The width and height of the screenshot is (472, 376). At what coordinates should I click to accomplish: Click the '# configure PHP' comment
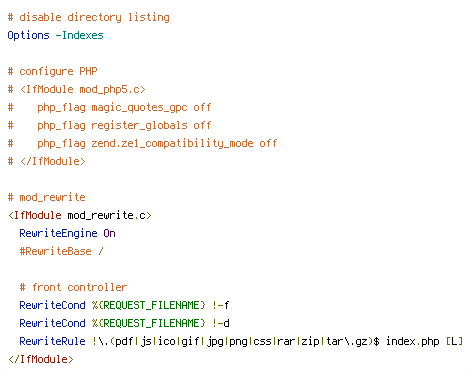(x=52, y=71)
